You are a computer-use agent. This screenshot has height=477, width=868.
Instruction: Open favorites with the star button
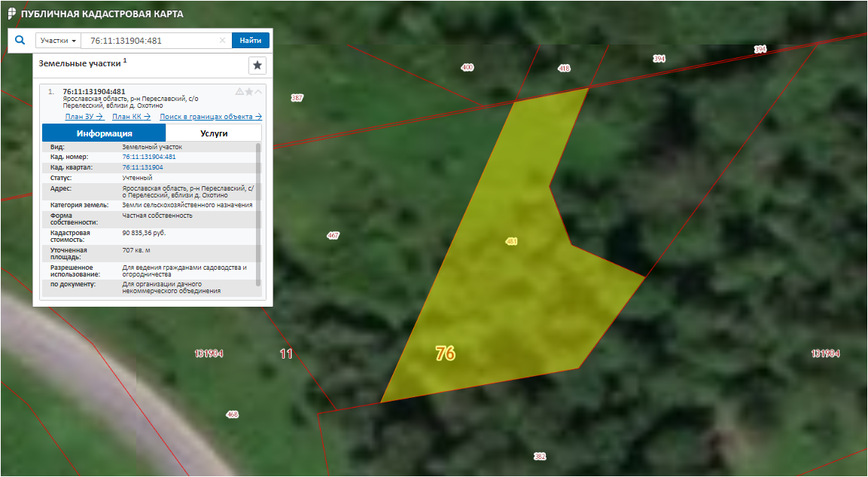tap(257, 66)
